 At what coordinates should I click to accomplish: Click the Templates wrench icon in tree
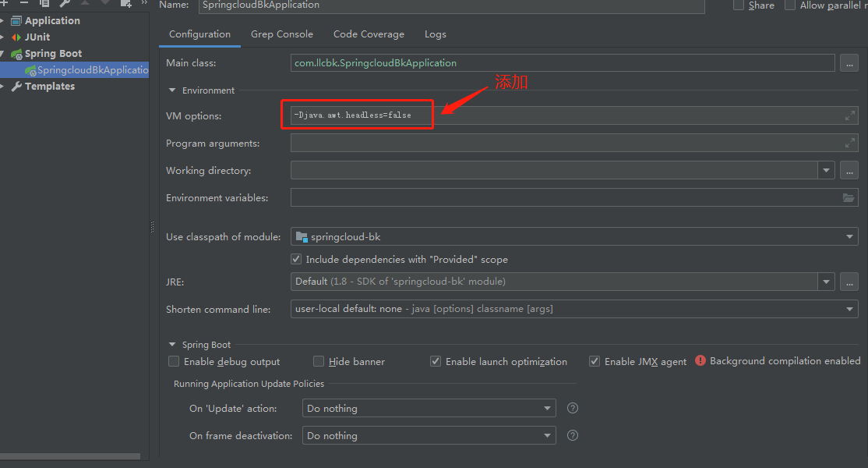16,87
